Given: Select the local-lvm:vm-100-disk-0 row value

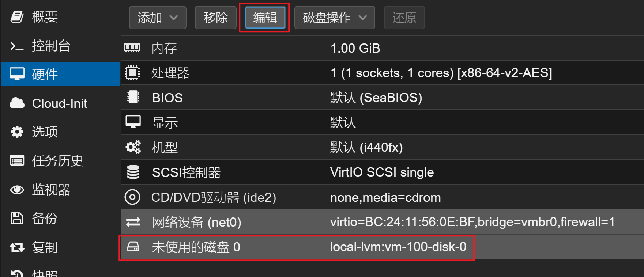Looking at the screenshot, I should [x=398, y=247].
